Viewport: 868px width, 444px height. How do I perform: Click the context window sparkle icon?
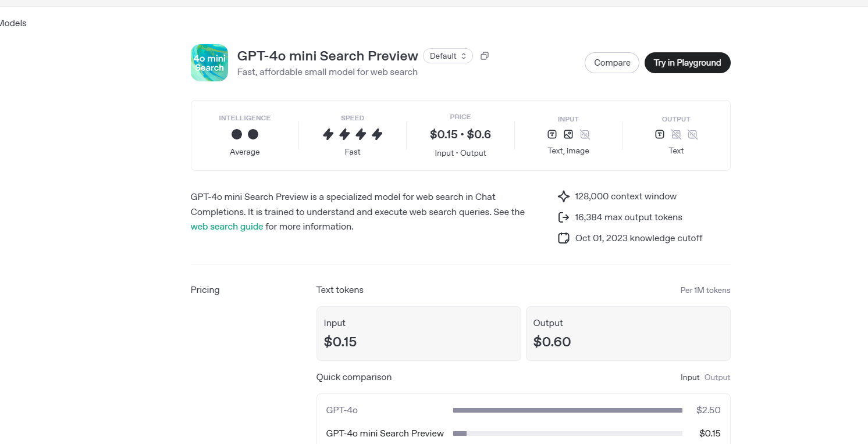(x=563, y=196)
